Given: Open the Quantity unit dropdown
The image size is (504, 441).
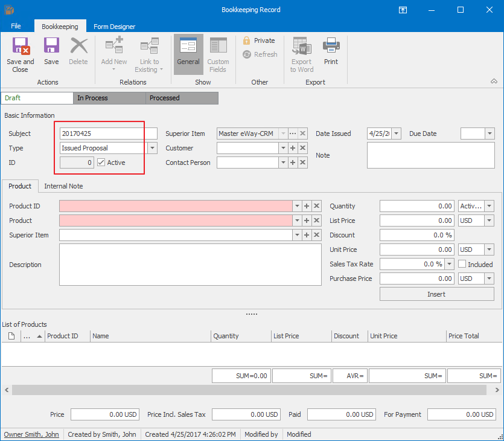Looking at the screenshot, I should click(x=490, y=206).
